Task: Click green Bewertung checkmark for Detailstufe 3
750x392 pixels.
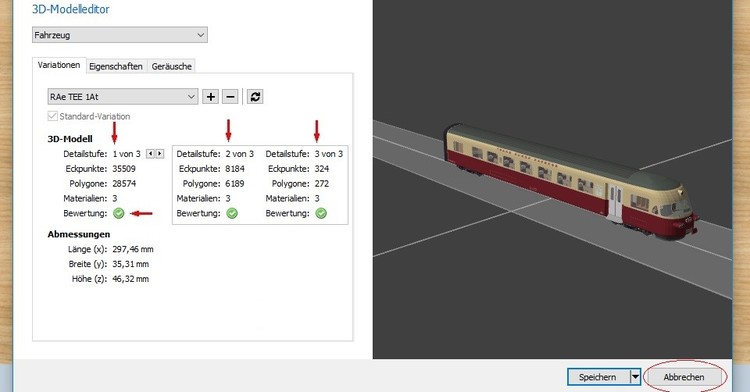Action: [x=321, y=213]
